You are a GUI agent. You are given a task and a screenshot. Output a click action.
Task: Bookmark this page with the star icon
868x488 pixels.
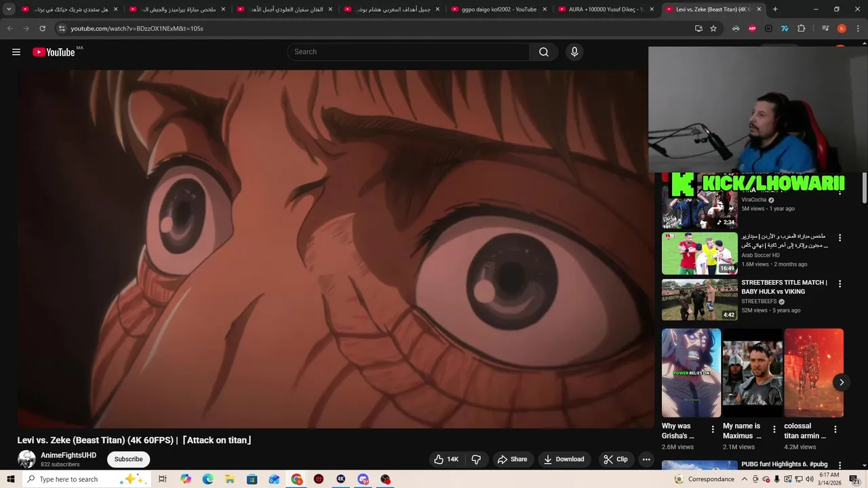click(x=713, y=28)
